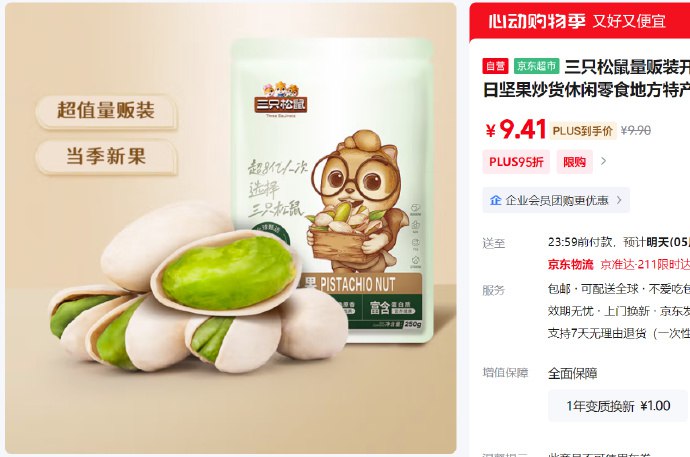Click the 当季新果 label badge
This screenshot has width=690, height=457.
point(106,156)
